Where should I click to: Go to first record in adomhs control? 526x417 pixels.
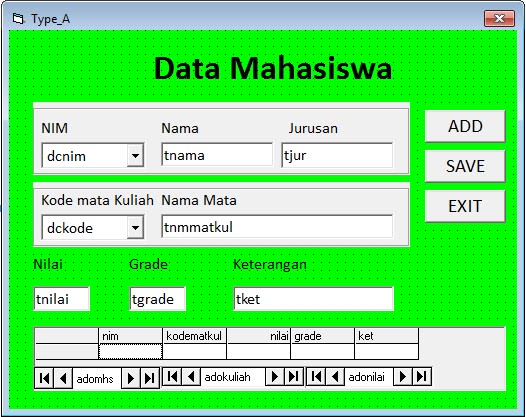pyautogui.click(x=44, y=378)
